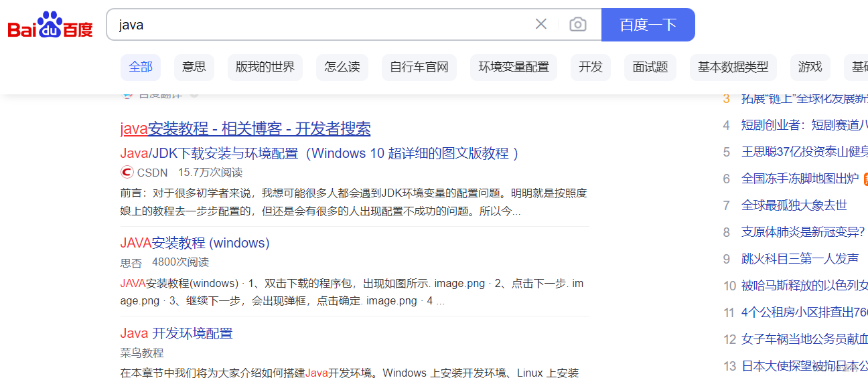Open hot item 4个公租房小区排查
Image resolution: width=868 pixels, height=378 pixels.
pyautogui.click(x=804, y=312)
